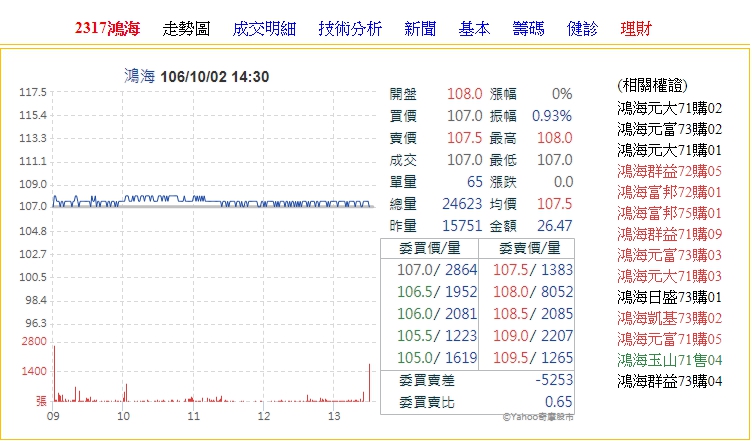This screenshot has width=752, height=441.
Task: Switch to the 成交明細 tab
Action: pos(264,29)
